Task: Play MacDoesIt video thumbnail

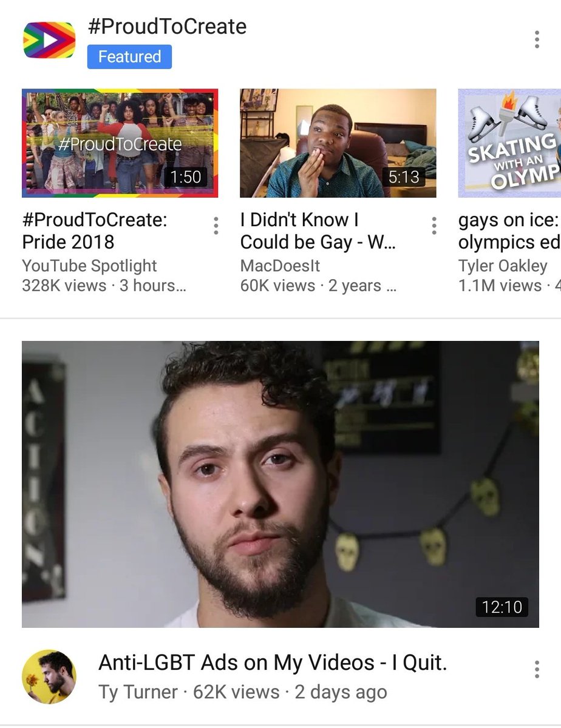Action: click(x=338, y=143)
